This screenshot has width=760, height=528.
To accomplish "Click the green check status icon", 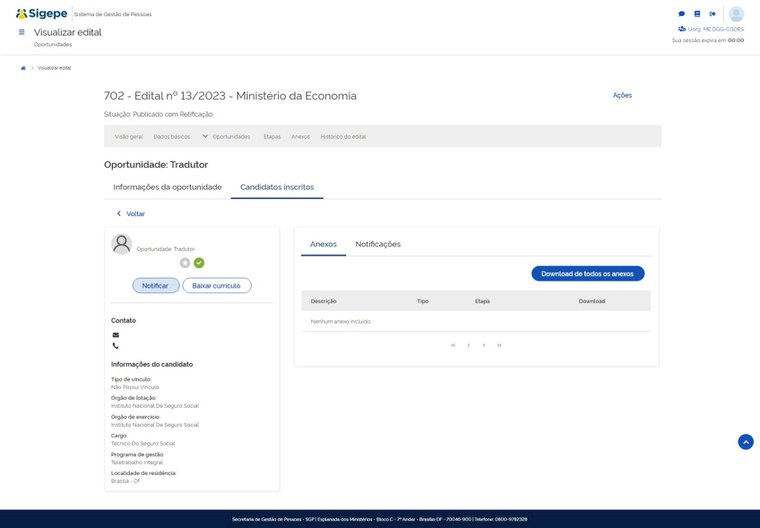I will pos(199,263).
